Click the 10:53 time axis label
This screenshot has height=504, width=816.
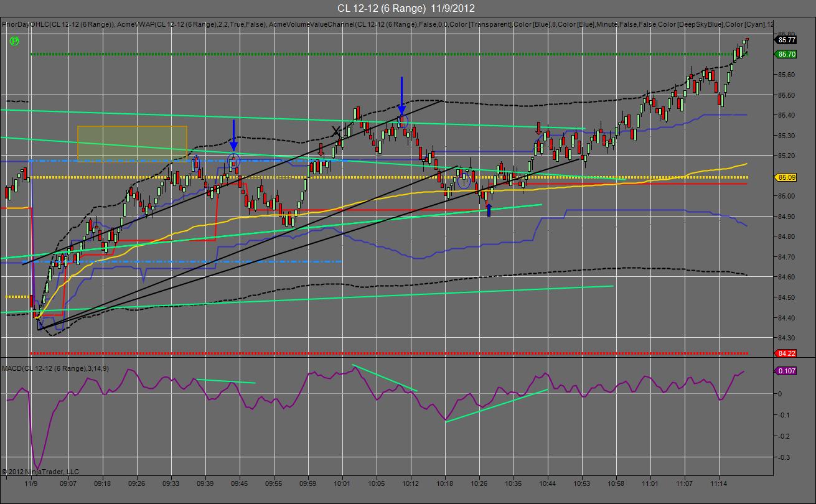pyautogui.click(x=582, y=483)
